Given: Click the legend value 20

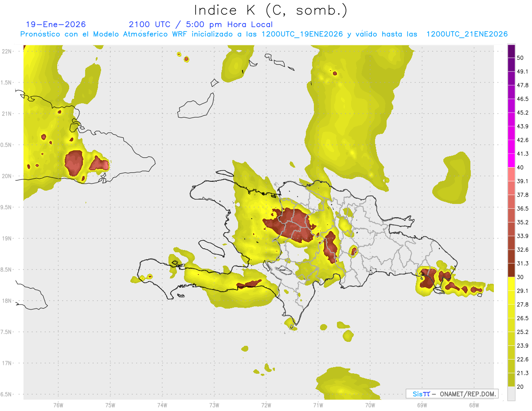Looking at the screenshot, I should pyautogui.click(x=520, y=387).
